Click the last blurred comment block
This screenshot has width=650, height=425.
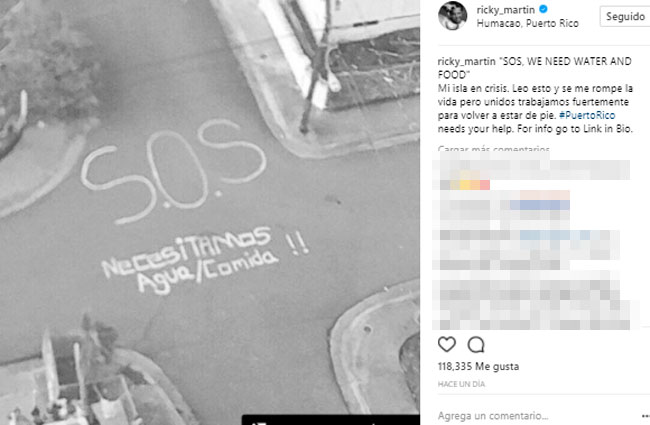tap(531, 305)
